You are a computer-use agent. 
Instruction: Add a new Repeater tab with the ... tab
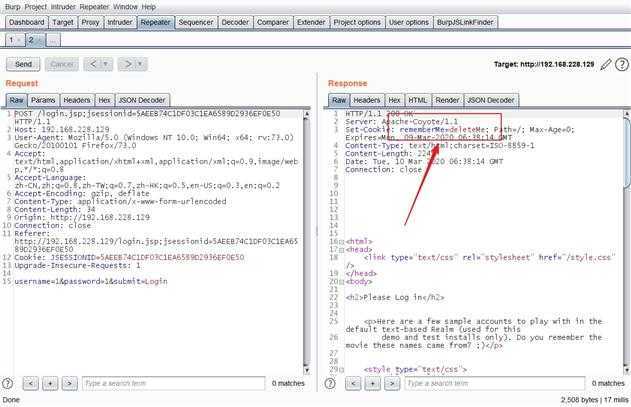[53, 40]
